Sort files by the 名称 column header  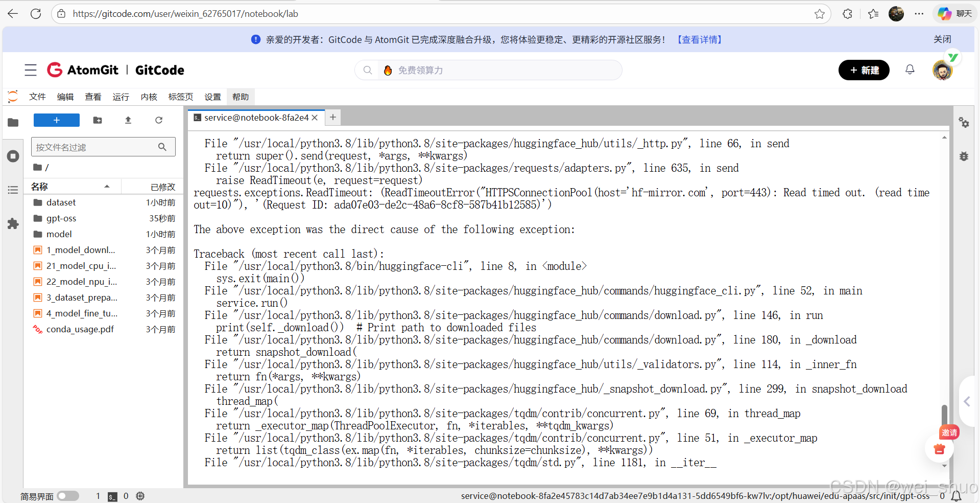pyautogui.click(x=71, y=187)
